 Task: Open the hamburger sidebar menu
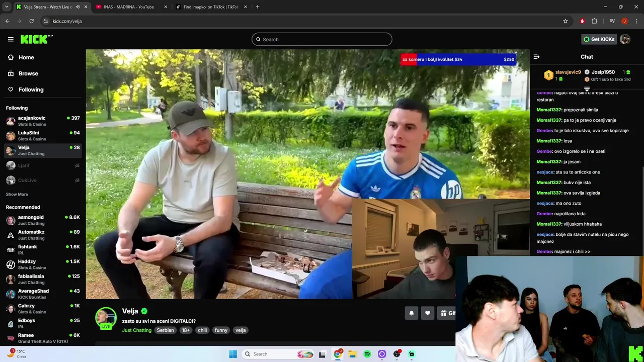pos(11,39)
